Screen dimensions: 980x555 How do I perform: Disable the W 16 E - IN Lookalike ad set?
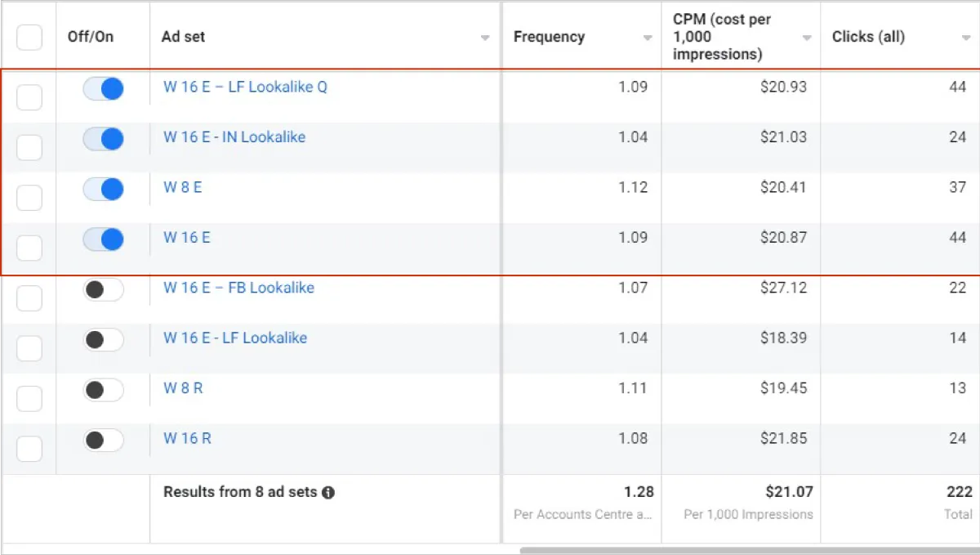[103, 139]
